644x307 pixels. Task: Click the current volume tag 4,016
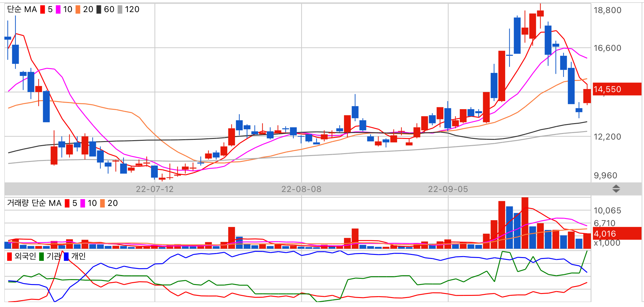(617, 234)
